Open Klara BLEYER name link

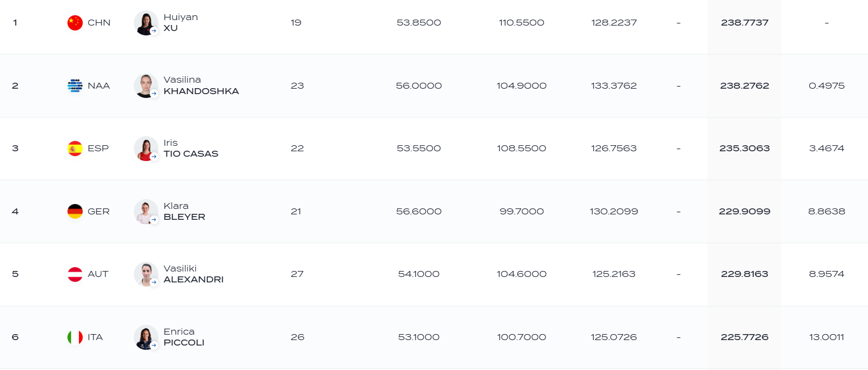coord(184,211)
